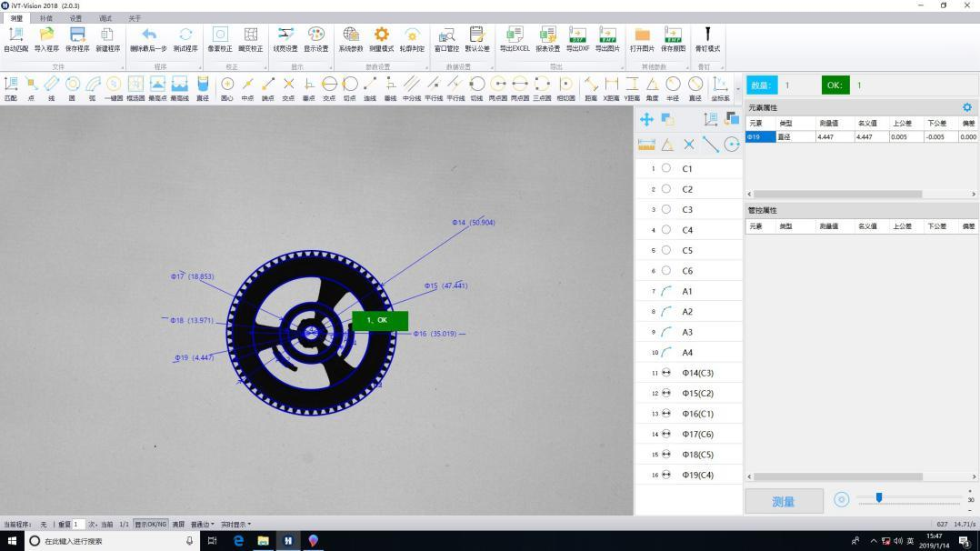Select the 中分线 bisector line tool
The width and height of the screenshot is (980, 551).
(411, 87)
